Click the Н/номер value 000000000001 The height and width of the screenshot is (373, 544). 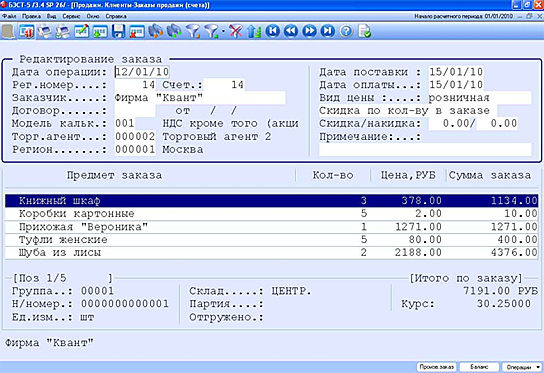click(125, 304)
